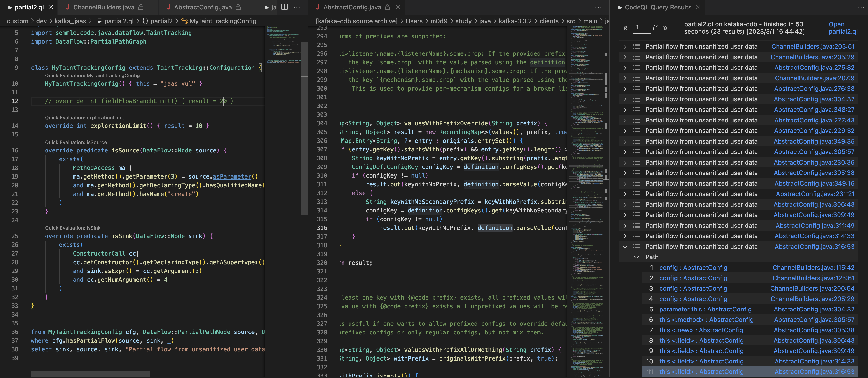Screen dimensions: 868x378
Task: Click kafka-3.3.2 breadcrumb in middle editor
Action: point(515,21)
